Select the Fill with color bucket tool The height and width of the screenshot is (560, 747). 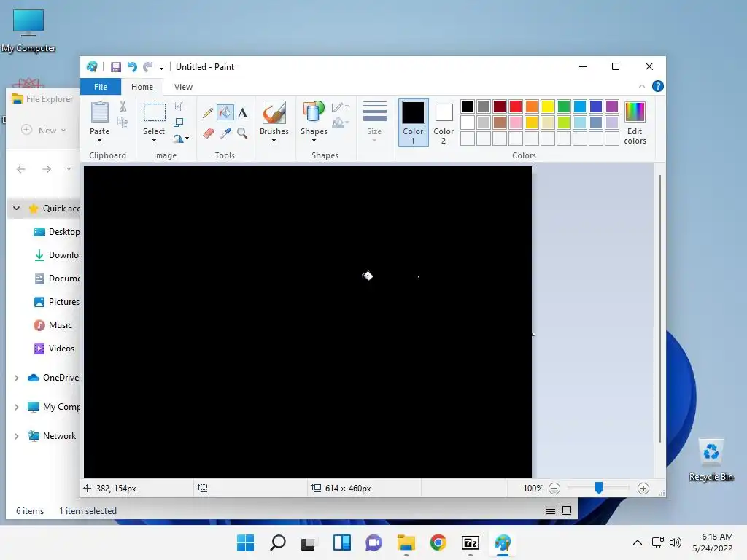tap(225, 113)
